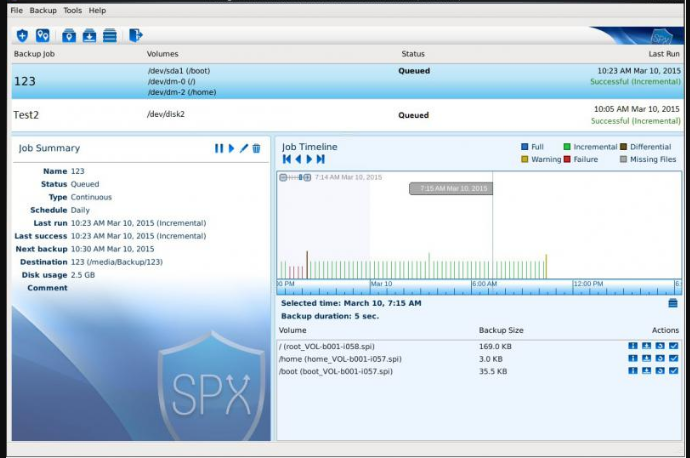Click the exit door arrow toolbar icon

coord(136,36)
